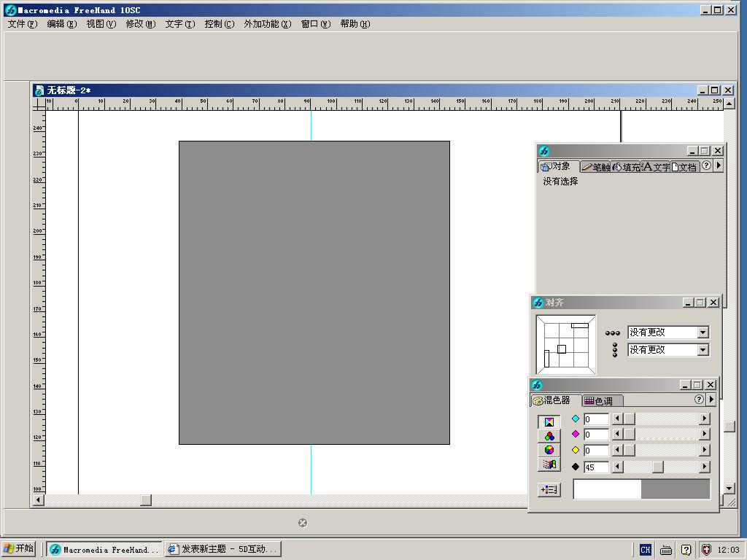The height and width of the screenshot is (560, 747).
Task: Click the help icon in the mixer panel
Action: pos(698,400)
